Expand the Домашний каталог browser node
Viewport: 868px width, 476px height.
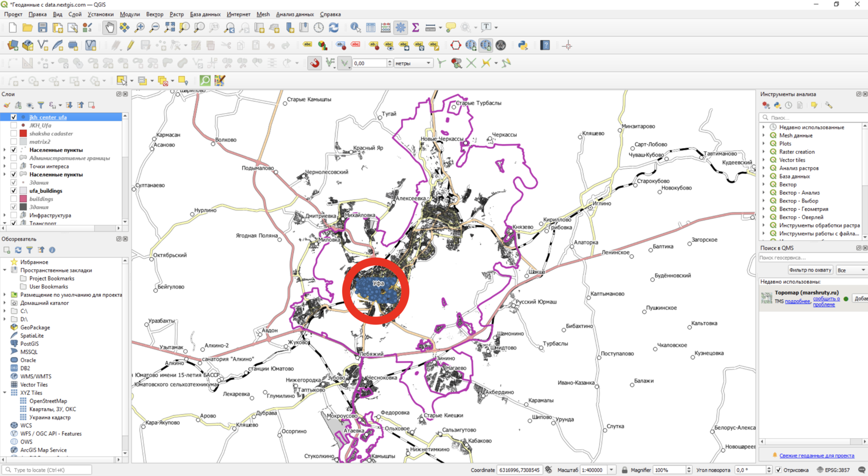[5, 303]
